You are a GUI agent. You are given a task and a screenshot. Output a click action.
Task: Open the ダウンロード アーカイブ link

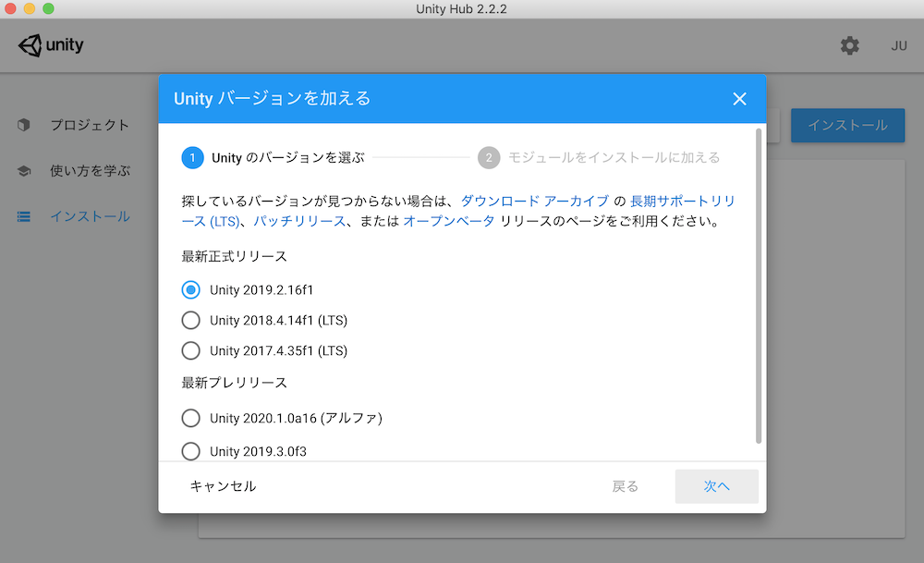[x=534, y=201]
